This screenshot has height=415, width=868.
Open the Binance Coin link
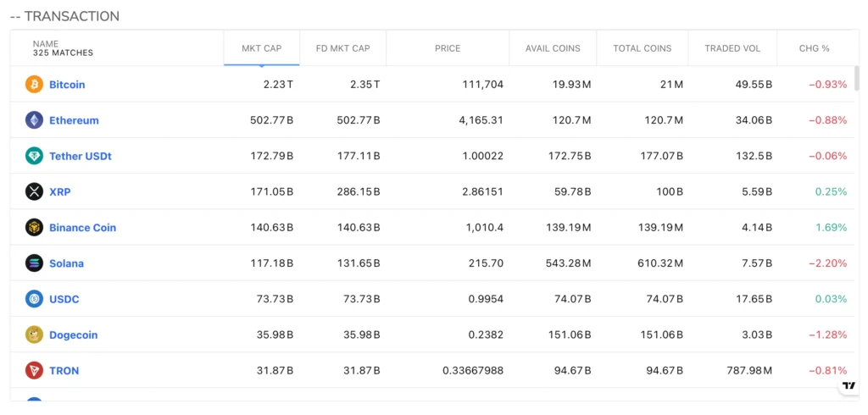[x=82, y=228]
